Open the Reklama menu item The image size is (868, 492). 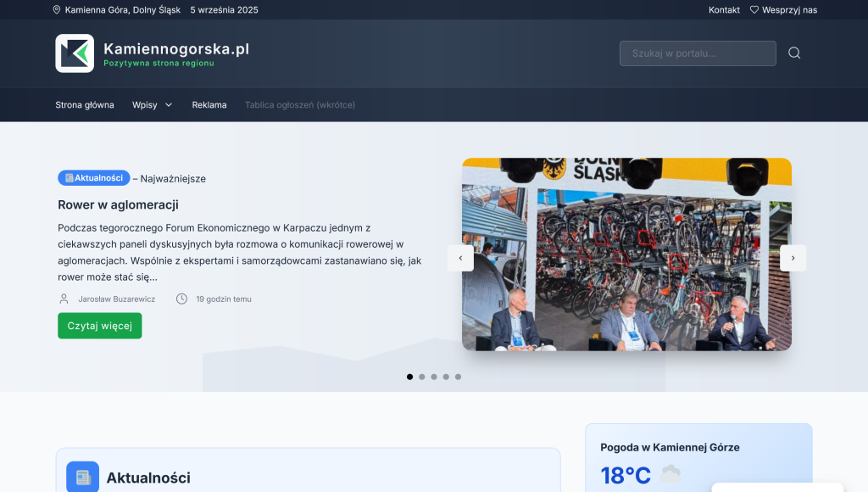pyautogui.click(x=209, y=105)
